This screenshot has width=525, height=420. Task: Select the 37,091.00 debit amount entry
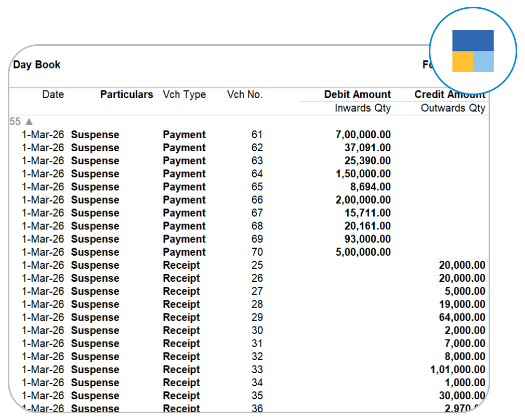(366, 148)
